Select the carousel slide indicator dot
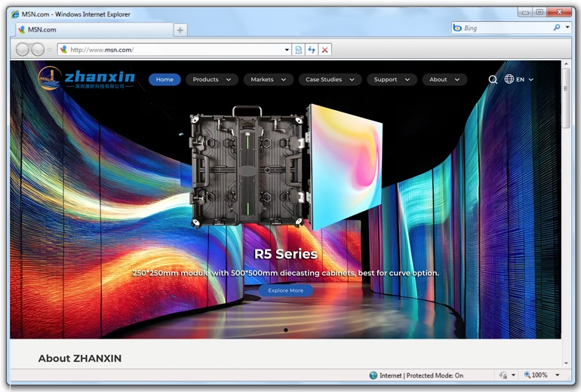 pos(285,330)
